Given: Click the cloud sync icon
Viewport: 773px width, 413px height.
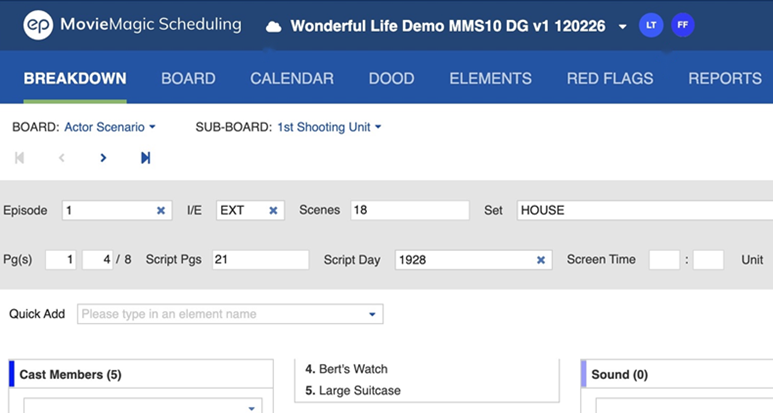Looking at the screenshot, I should [x=274, y=27].
